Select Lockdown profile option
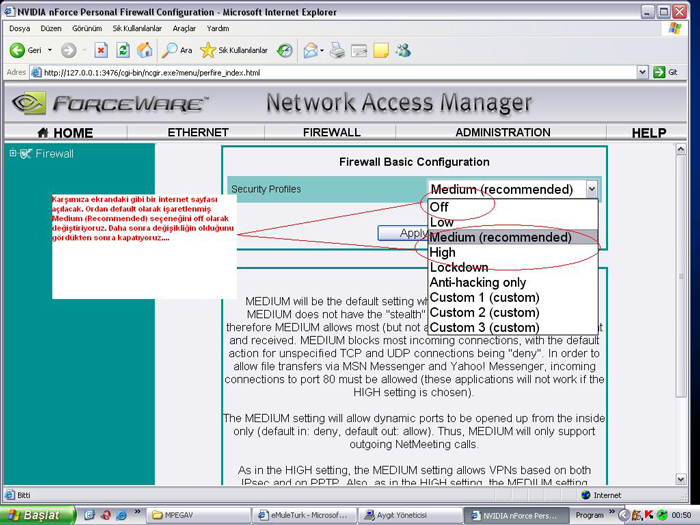Screen dimensions: 700x525 click(512, 267)
